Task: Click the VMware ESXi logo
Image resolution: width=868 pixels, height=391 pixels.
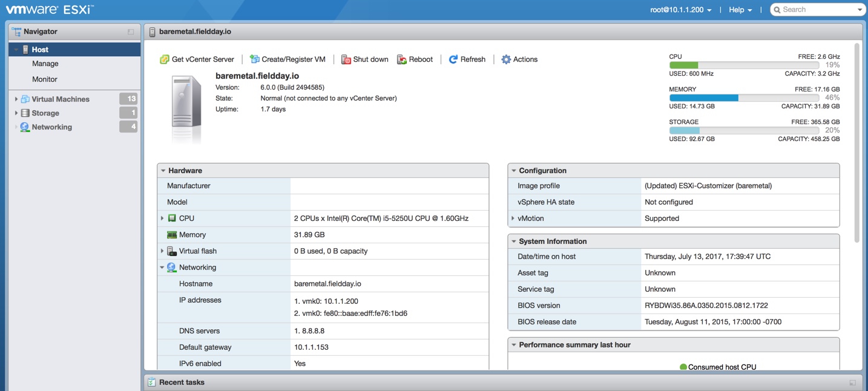Action: pos(50,10)
